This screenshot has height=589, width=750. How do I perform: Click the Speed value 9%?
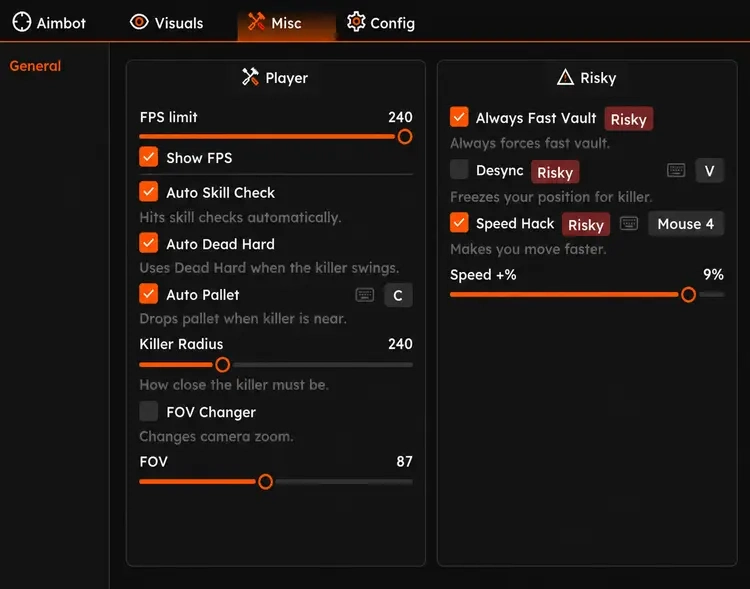[713, 274]
